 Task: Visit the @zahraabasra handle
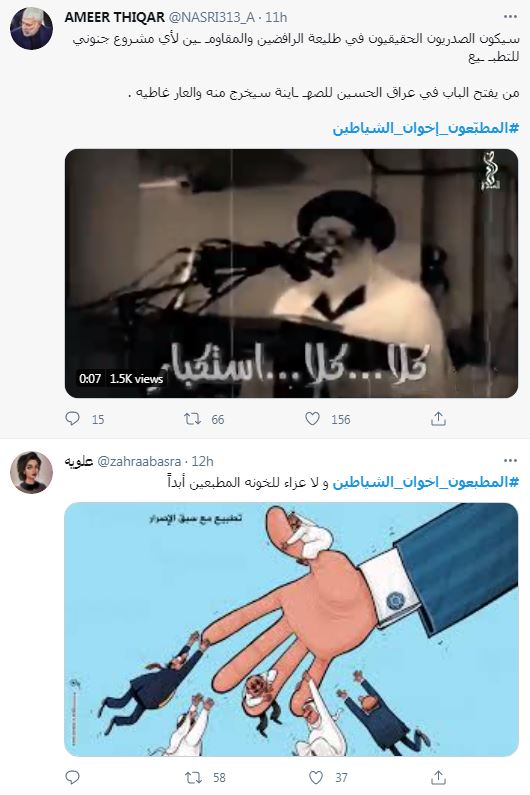click(139, 461)
